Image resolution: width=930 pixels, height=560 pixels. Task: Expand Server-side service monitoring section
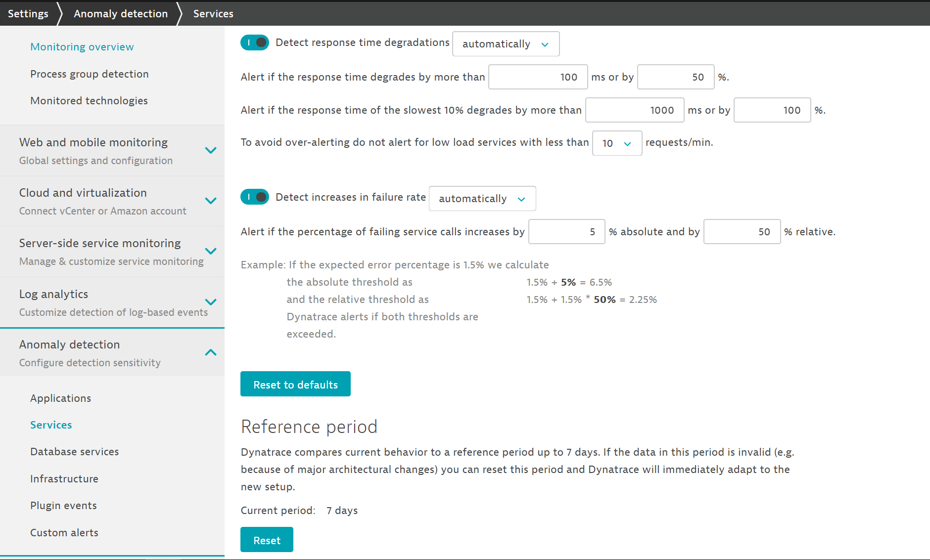(211, 251)
